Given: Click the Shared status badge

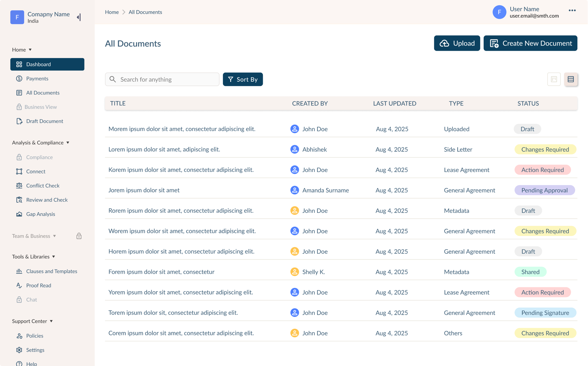Looking at the screenshot, I should [530, 272].
